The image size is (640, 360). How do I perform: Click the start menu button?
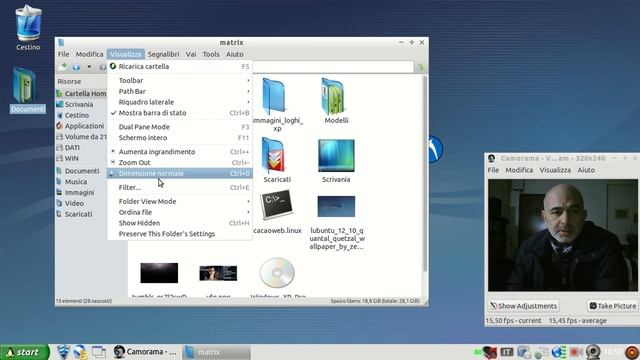tap(24, 352)
